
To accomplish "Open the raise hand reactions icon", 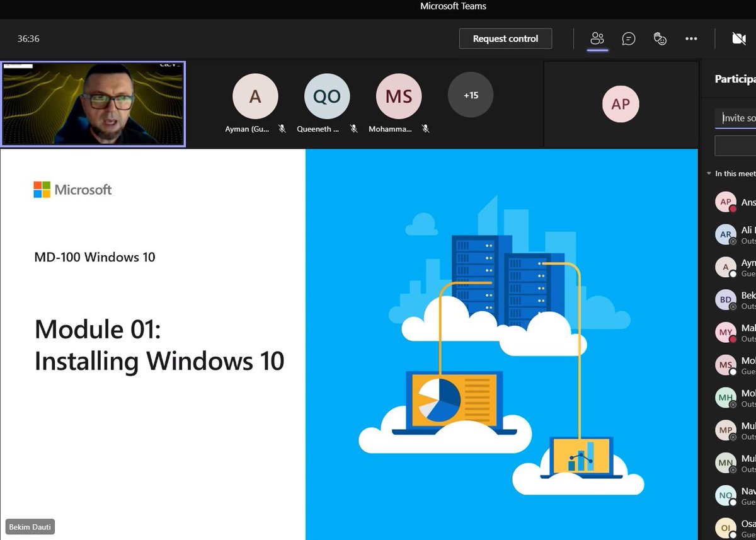I will tap(660, 38).
